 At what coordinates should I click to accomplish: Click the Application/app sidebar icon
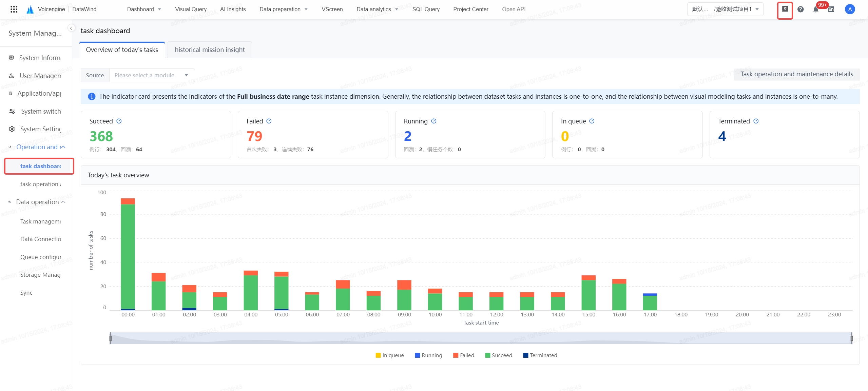click(x=11, y=93)
